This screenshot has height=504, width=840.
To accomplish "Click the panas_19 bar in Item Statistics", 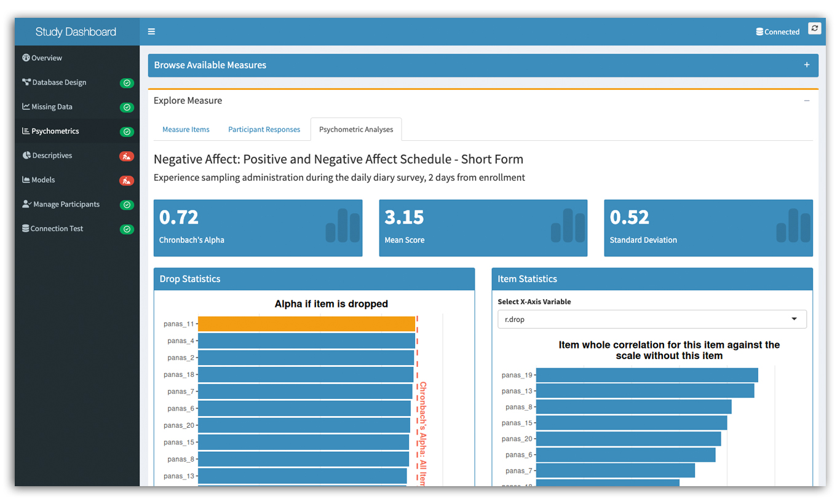I will pos(647,375).
